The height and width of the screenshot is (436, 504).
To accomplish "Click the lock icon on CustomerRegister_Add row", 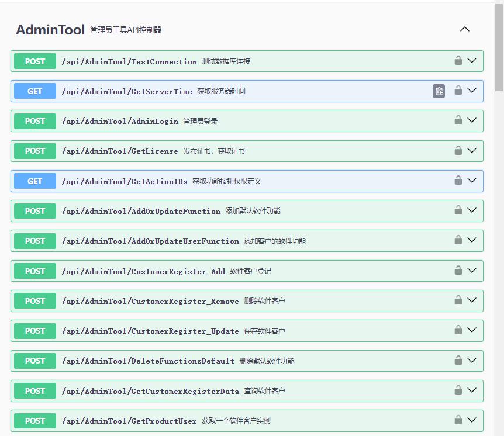I will click(x=458, y=271).
